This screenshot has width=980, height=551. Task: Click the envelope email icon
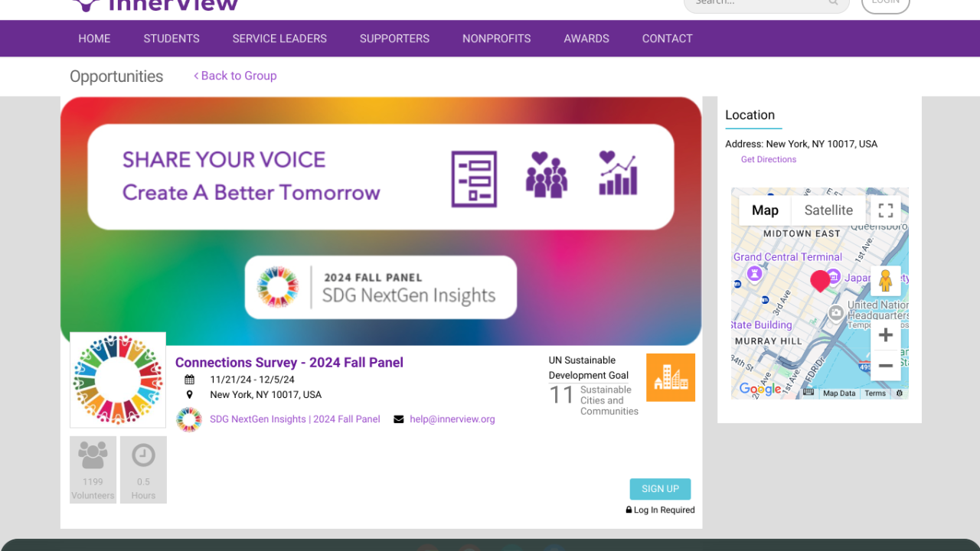(x=399, y=419)
